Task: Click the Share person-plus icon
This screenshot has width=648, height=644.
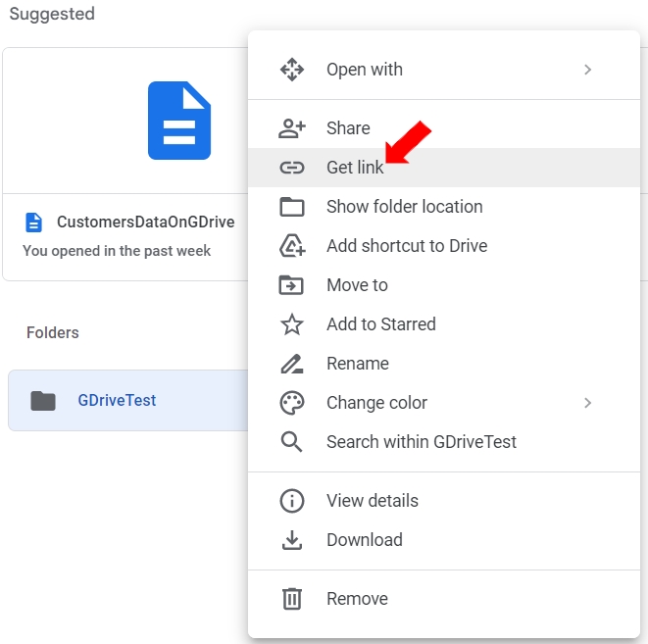Action: pyautogui.click(x=292, y=128)
